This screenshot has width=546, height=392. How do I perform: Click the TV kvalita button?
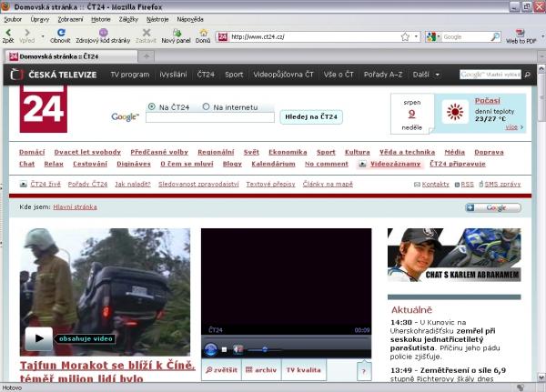coord(303,370)
